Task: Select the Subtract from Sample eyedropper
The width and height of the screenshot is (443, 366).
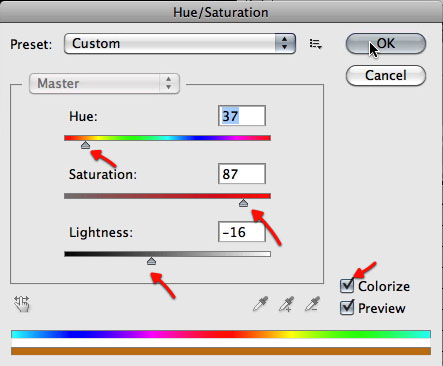Action: point(313,304)
